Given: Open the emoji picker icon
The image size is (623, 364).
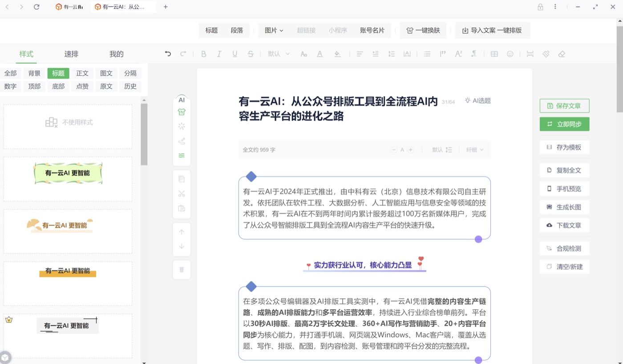Looking at the screenshot, I should coord(510,54).
